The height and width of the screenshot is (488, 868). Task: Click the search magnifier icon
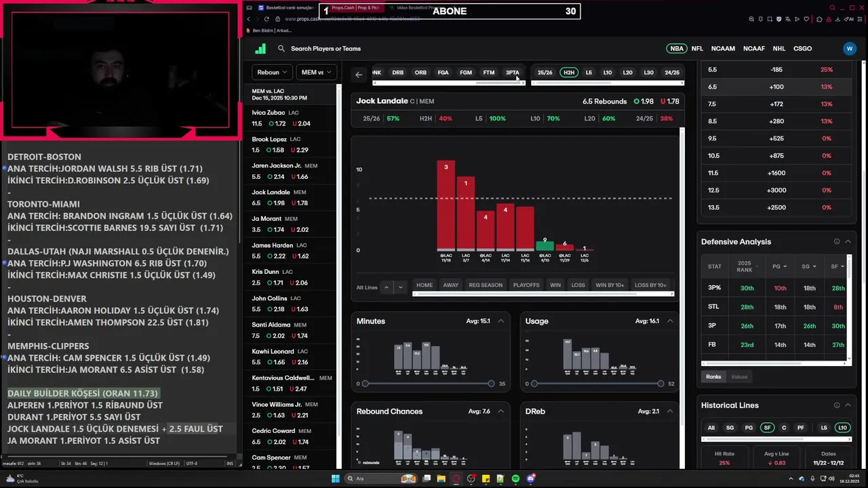(x=281, y=49)
